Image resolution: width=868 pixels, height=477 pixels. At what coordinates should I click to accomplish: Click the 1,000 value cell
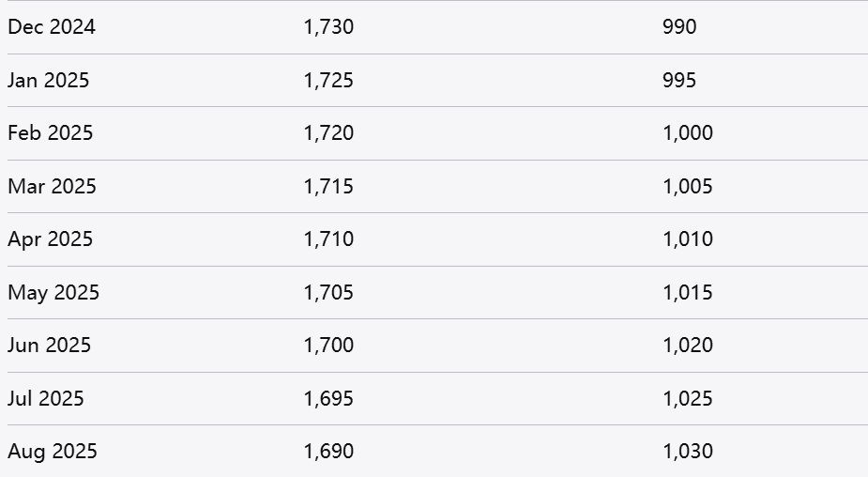(688, 133)
